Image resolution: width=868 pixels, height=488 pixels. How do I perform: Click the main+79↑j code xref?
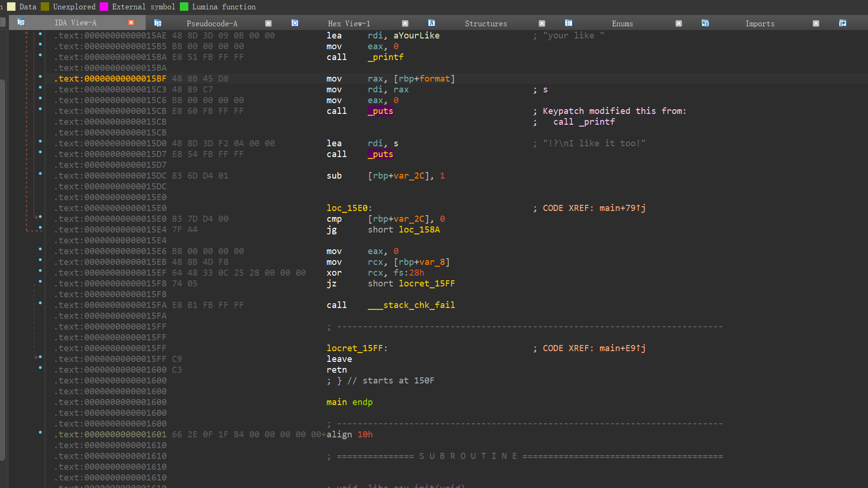point(623,208)
